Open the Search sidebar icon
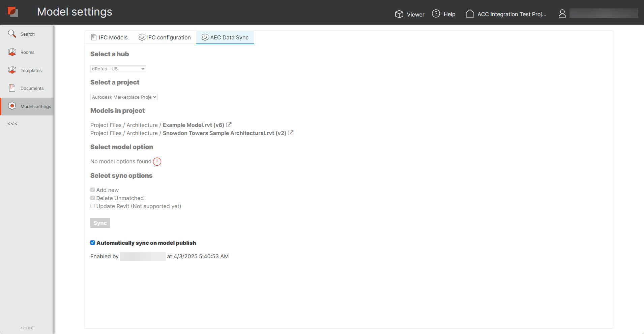The image size is (644, 334). 12,34
